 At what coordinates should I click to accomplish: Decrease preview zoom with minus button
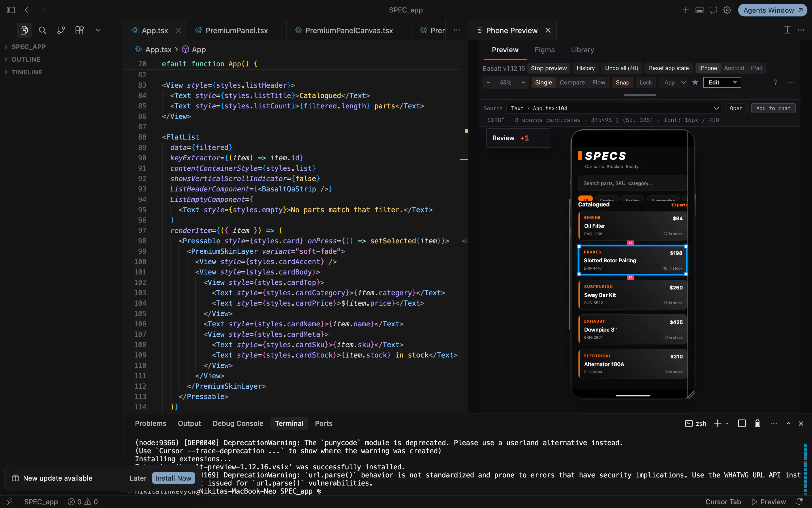[x=488, y=83]
